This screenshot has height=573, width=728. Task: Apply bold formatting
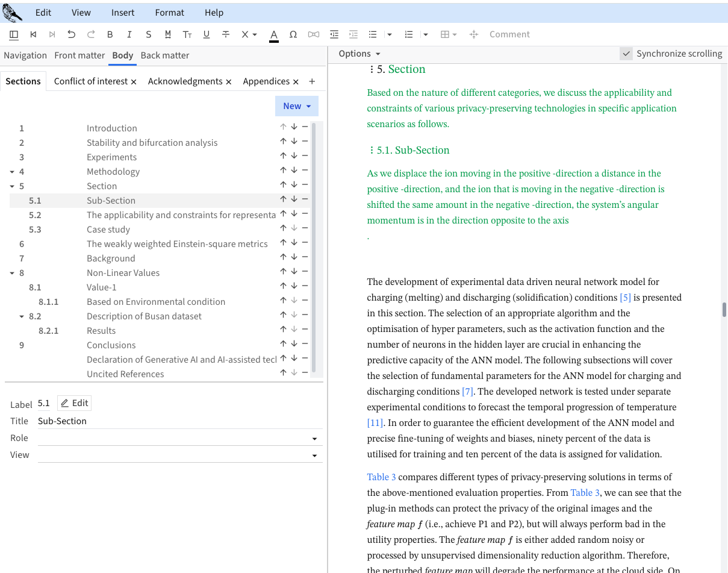click(x=110, y=34)
